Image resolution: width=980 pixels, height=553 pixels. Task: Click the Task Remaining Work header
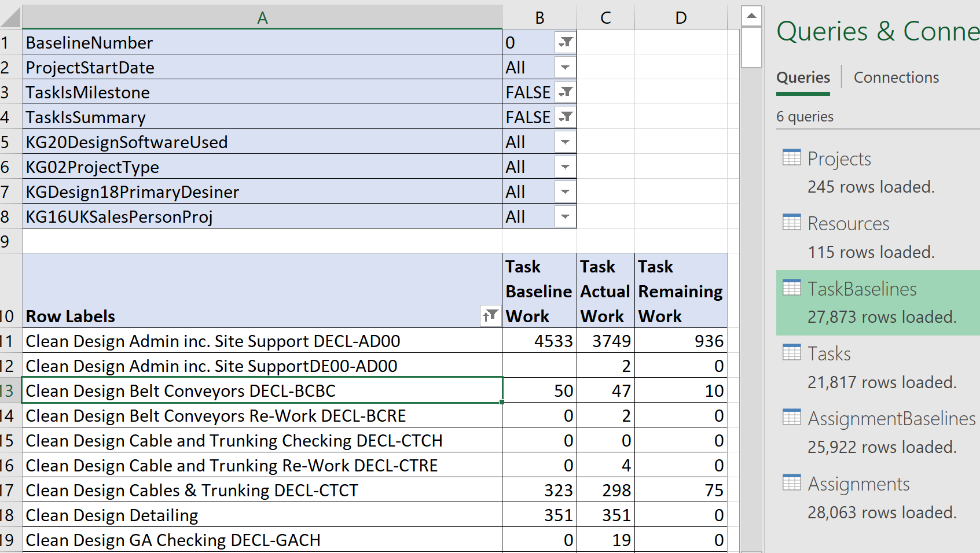[x=681, y=291]
